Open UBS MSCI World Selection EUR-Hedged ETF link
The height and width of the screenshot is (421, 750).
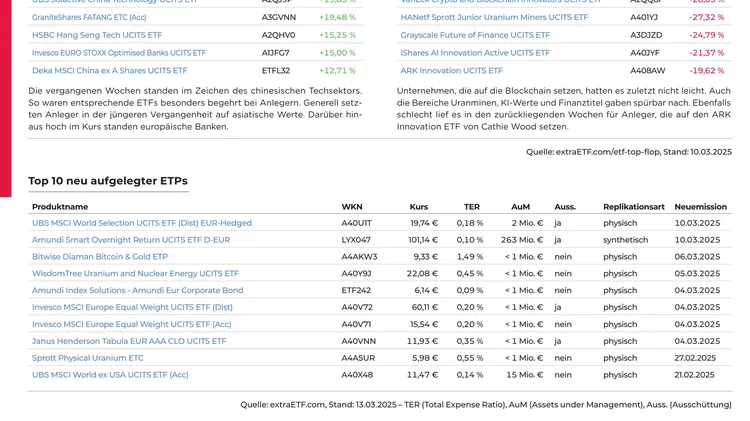click(142, 223)
